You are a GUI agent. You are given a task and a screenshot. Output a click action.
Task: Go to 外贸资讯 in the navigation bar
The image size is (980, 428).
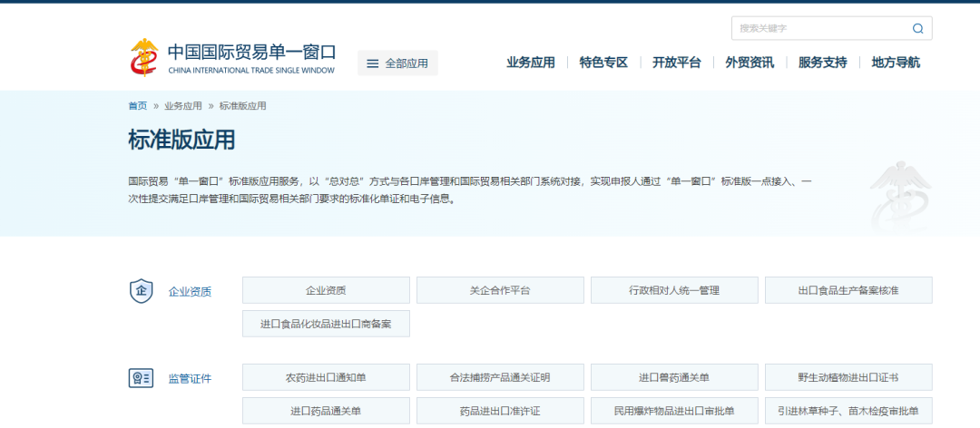750,63
